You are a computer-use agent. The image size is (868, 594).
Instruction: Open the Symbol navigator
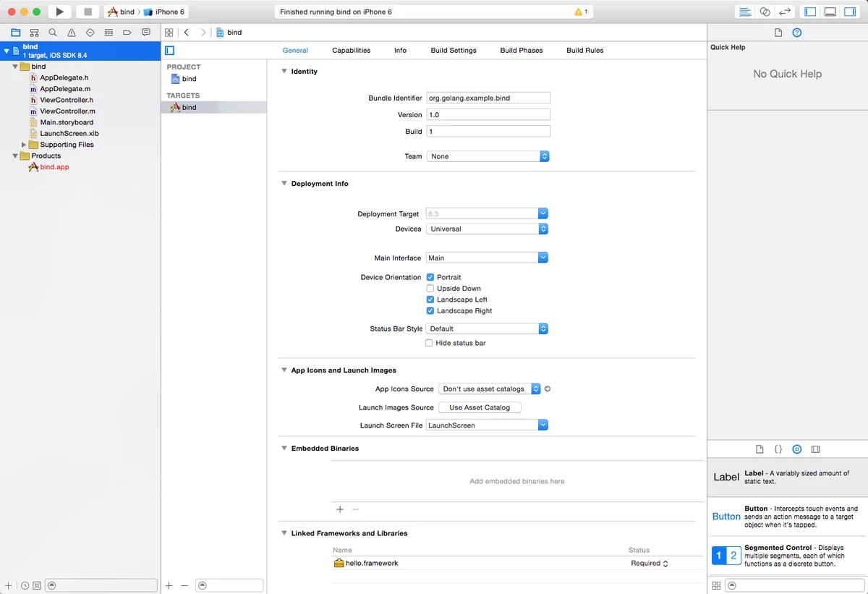[34, 33]
